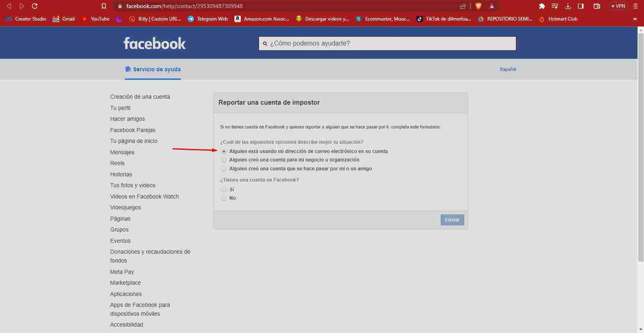Select 'Alguien creó una cuenta para mi negocio' option
The image size is (644, 333).
tap(224, 160)
